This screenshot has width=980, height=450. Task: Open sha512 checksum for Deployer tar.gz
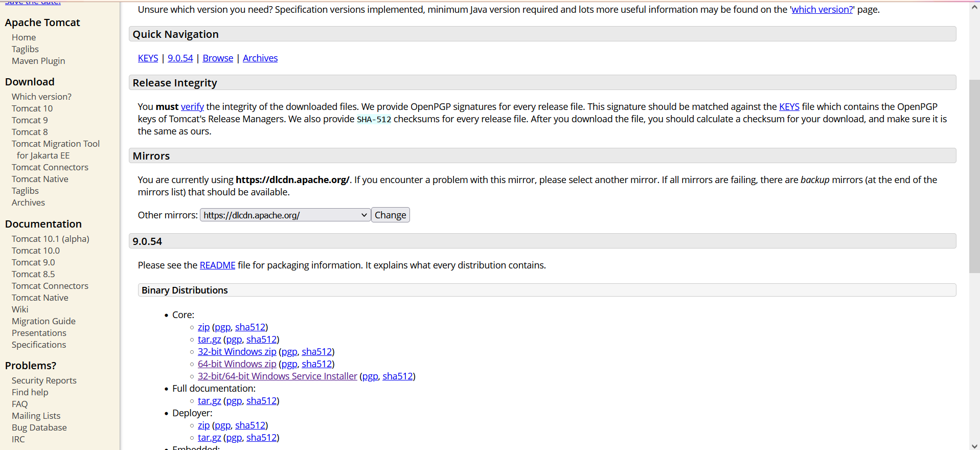coord(262,437)
